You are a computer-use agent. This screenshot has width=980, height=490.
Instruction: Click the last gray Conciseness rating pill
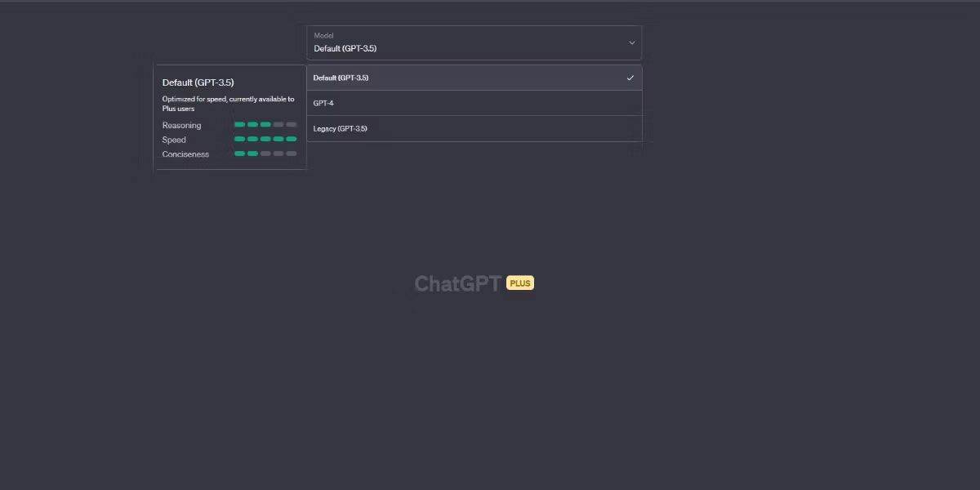(x=292, y=154)
